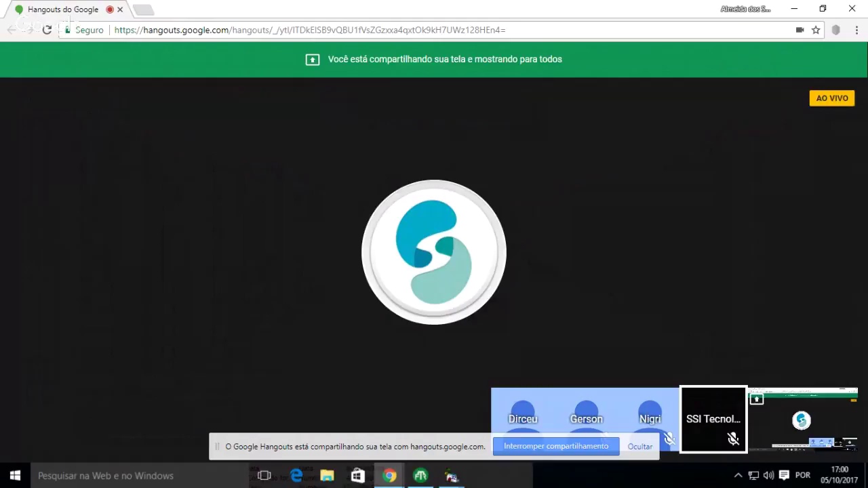Click the upload icon on shared screen thumbnail

tap(757, 399)
